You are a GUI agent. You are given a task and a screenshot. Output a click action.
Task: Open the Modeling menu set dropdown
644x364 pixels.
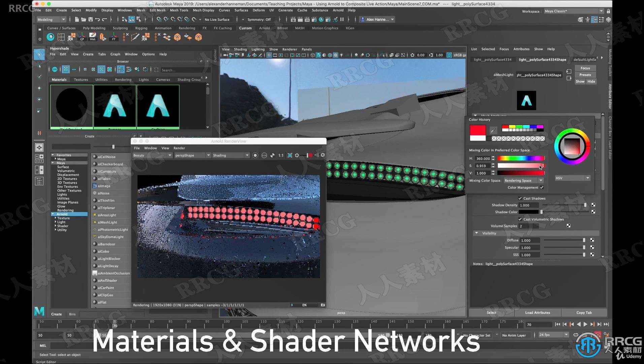(51, 20)
